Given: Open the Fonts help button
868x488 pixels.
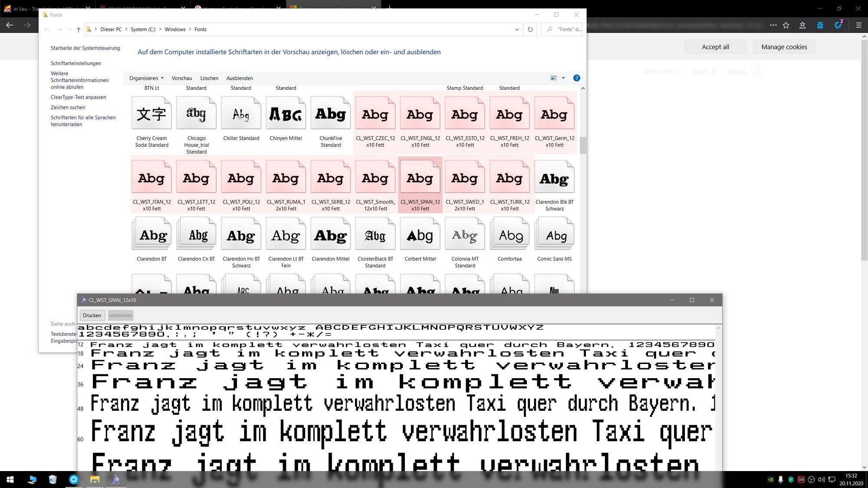Looking at the screenshot, I should coord(576,78).
